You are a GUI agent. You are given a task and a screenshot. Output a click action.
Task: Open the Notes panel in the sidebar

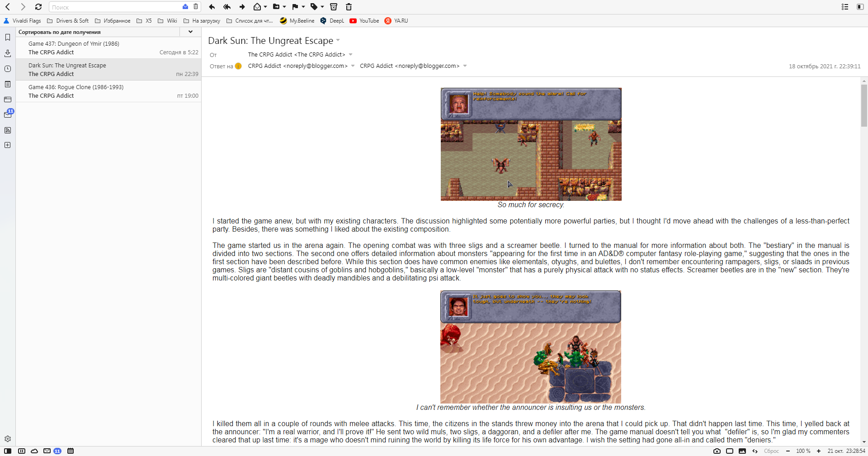click(x=8, y=84)
